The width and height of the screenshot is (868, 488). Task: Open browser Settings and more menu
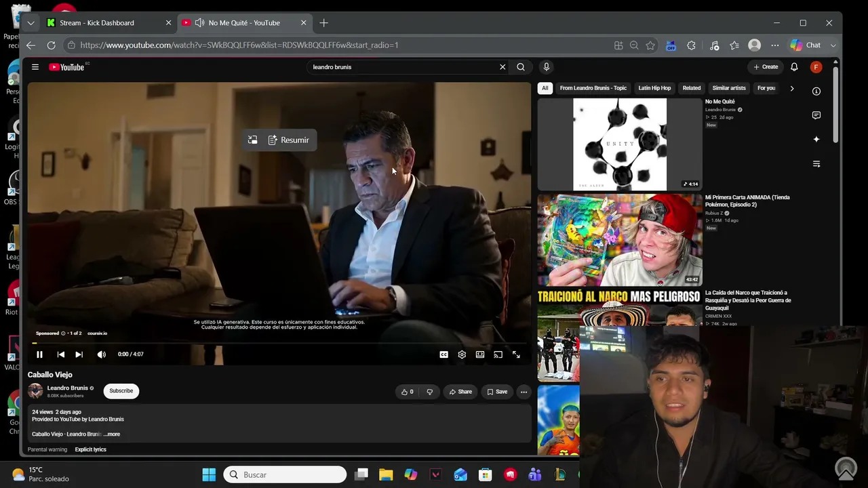tap(775, 45)
